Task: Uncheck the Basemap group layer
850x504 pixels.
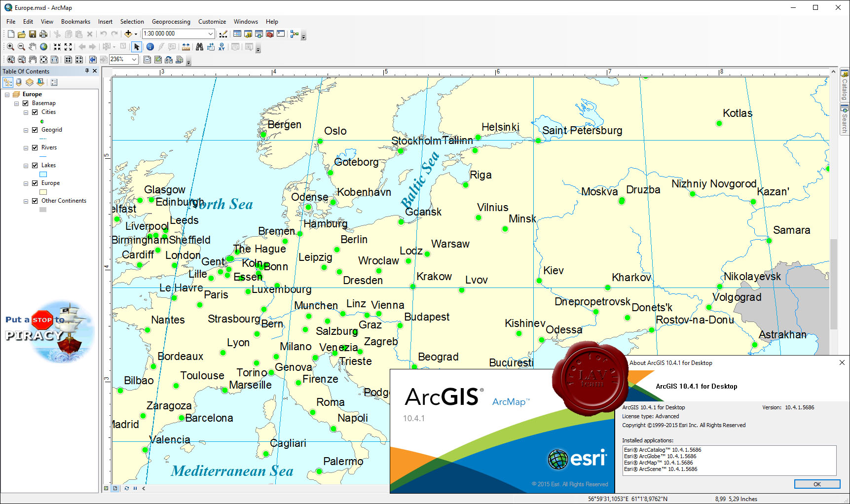Action: point(25,104)
